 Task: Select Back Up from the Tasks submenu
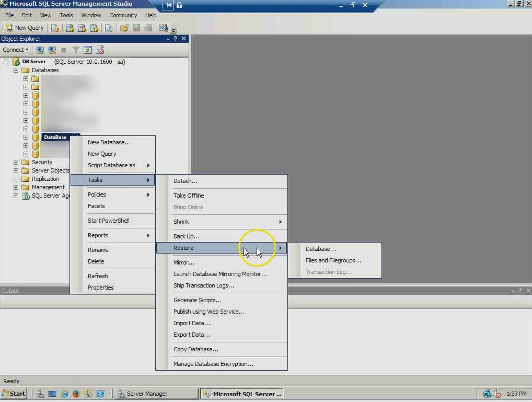point(187,236)
